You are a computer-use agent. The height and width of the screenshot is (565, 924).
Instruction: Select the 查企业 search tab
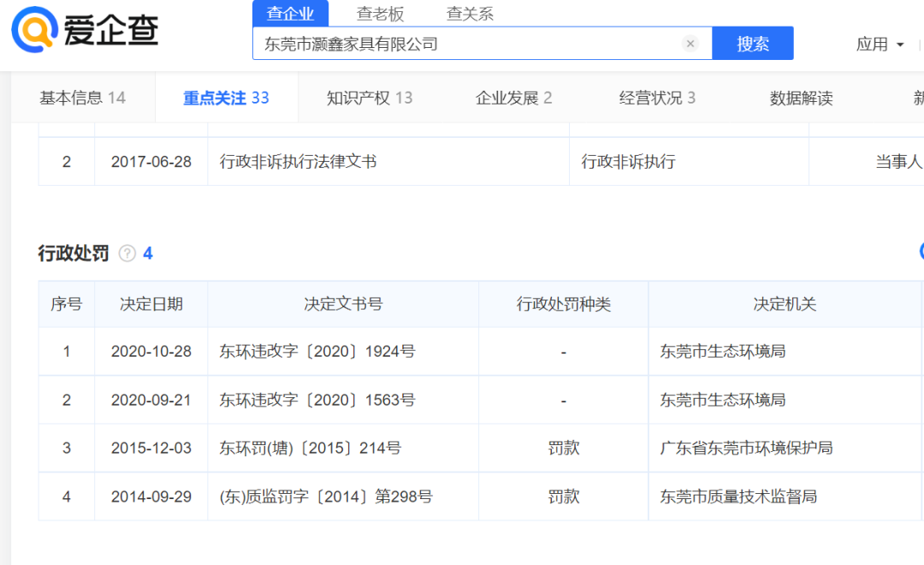(x=291, y=14)
